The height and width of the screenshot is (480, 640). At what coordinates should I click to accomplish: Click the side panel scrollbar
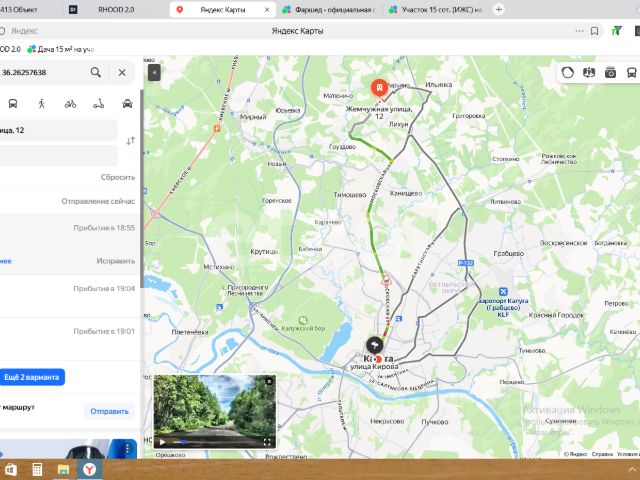click(142, 188)
